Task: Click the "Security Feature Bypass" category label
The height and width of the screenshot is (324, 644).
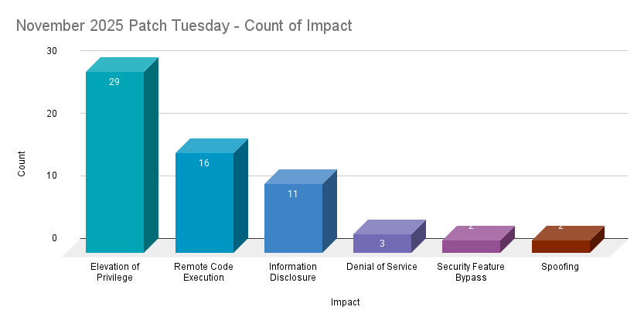Action: pos(471,272)
